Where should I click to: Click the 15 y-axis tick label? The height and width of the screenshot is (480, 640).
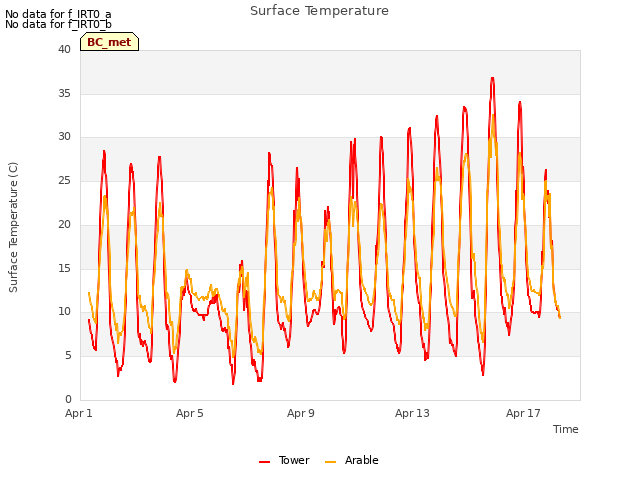pos(64,268)
